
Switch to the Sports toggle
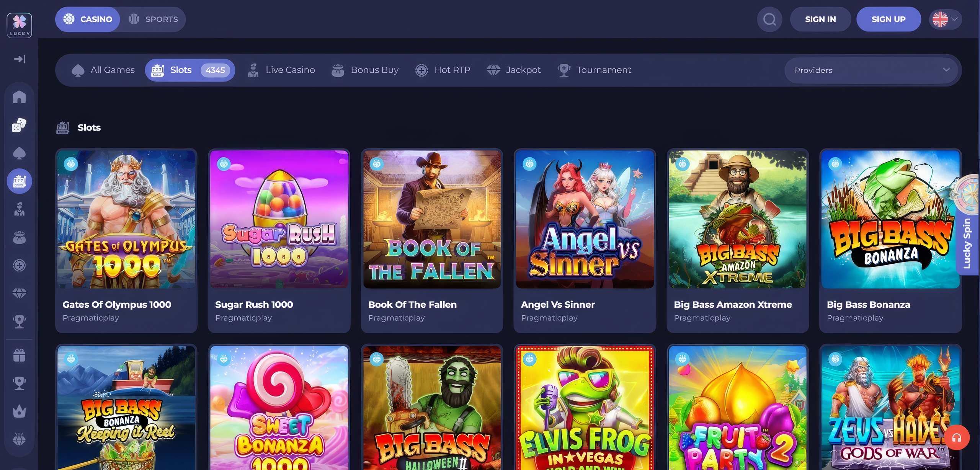tap(153, 19)
